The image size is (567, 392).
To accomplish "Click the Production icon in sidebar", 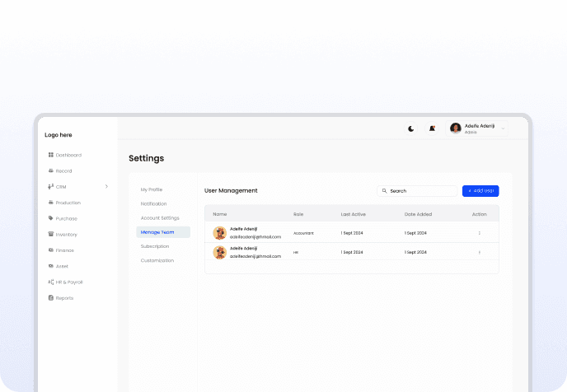I will coord(51,203).
